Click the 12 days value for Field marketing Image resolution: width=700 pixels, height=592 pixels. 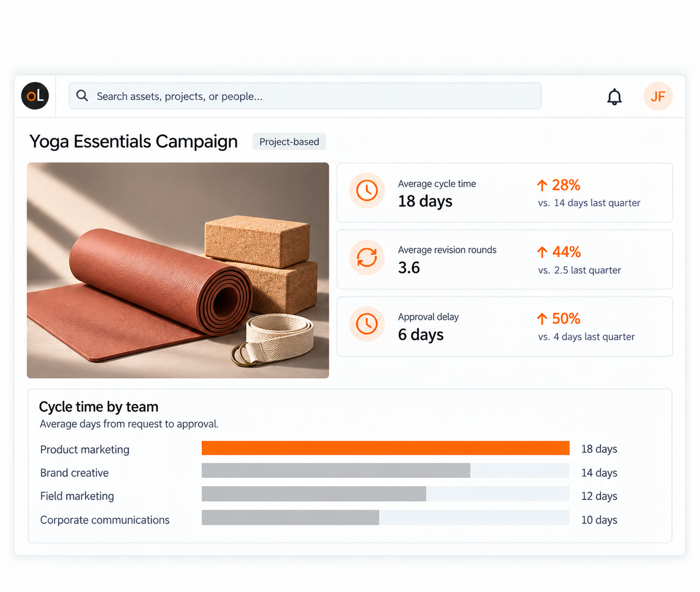tap(599, 496)
